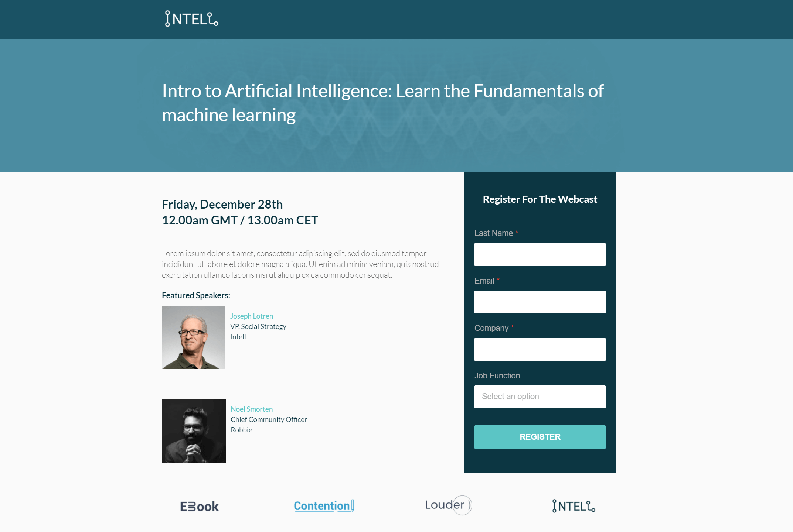793x532 pixels.
Task: Click the Company input field
Action: click(x=540, y=349)
